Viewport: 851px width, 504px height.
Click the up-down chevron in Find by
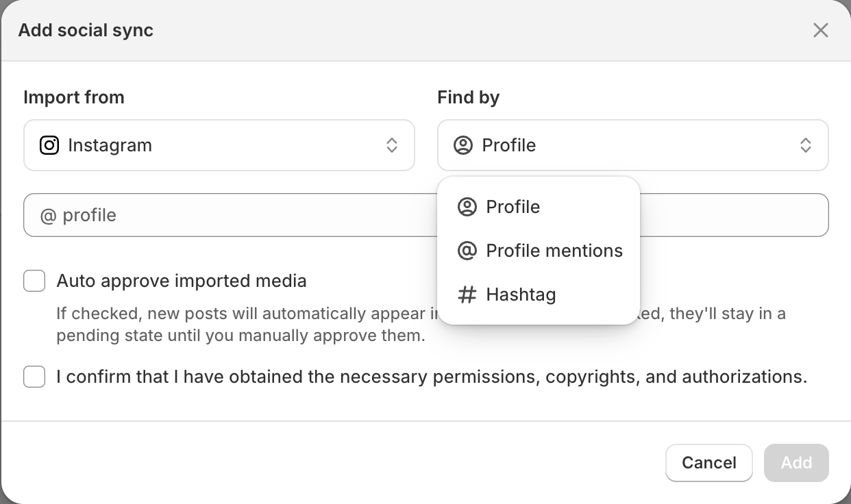pyautogui.click(x=806, y=145)
